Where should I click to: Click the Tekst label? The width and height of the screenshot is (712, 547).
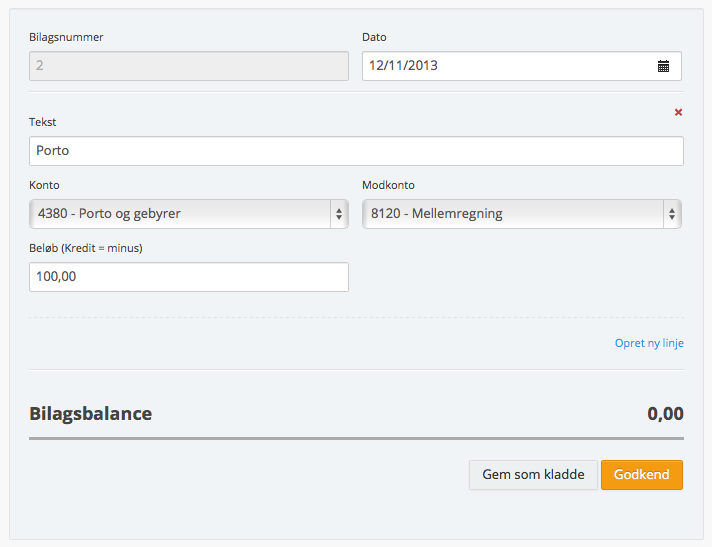[x=43, y=122]
